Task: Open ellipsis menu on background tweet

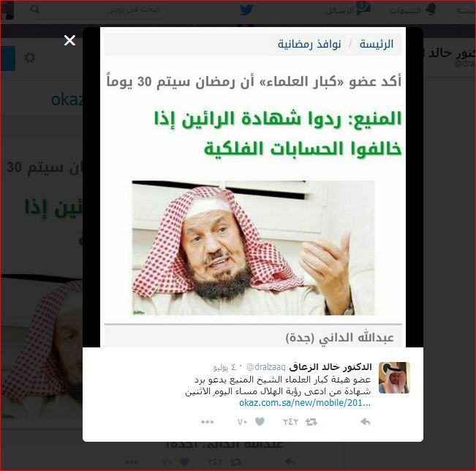Action: (x=132, y=462)
